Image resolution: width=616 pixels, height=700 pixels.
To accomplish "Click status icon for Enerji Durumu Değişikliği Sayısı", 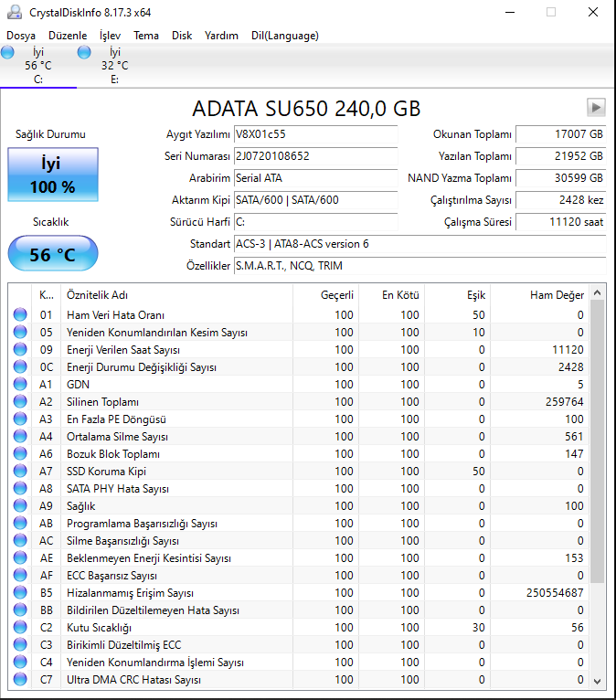I will [20, 367].
